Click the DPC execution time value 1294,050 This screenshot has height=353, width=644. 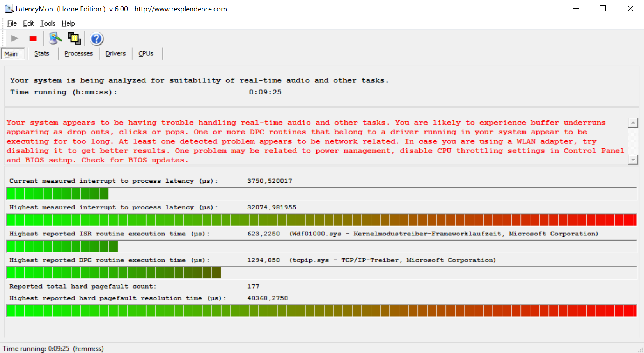[264, 260]
